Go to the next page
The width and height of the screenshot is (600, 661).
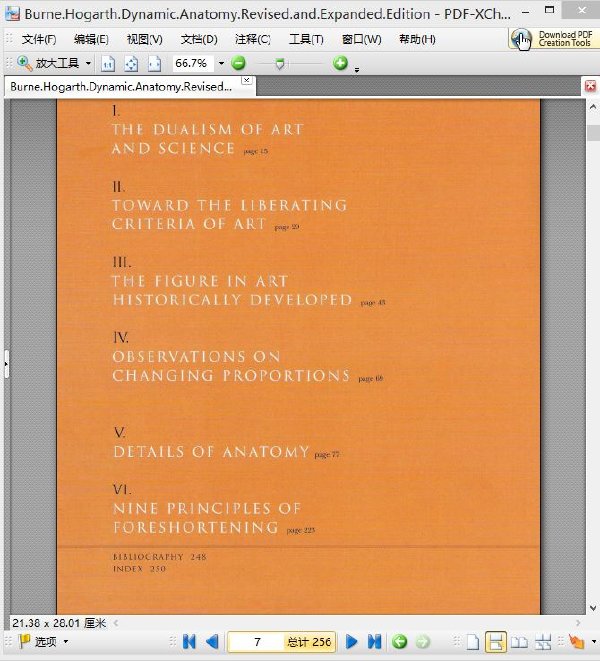pos(351,642)
